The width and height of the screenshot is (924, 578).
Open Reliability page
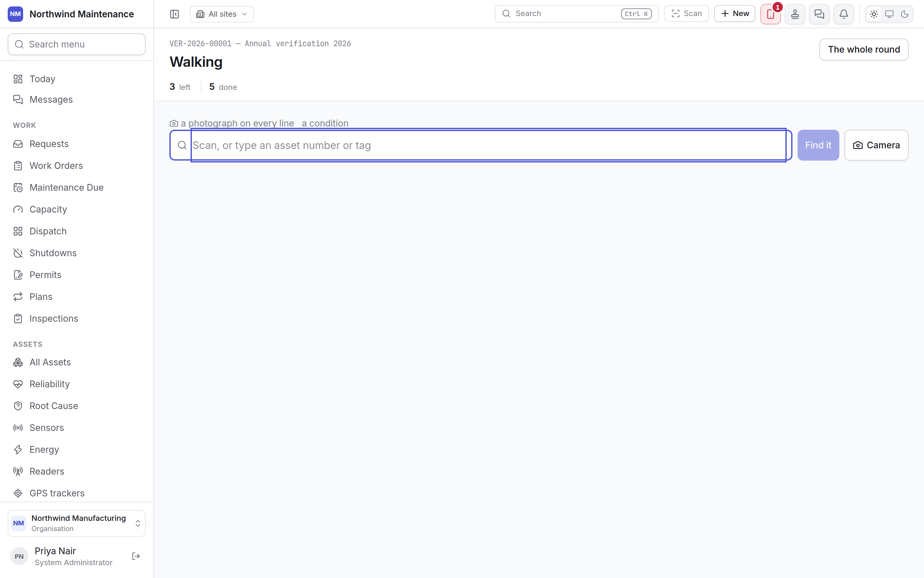coord(77,384)
